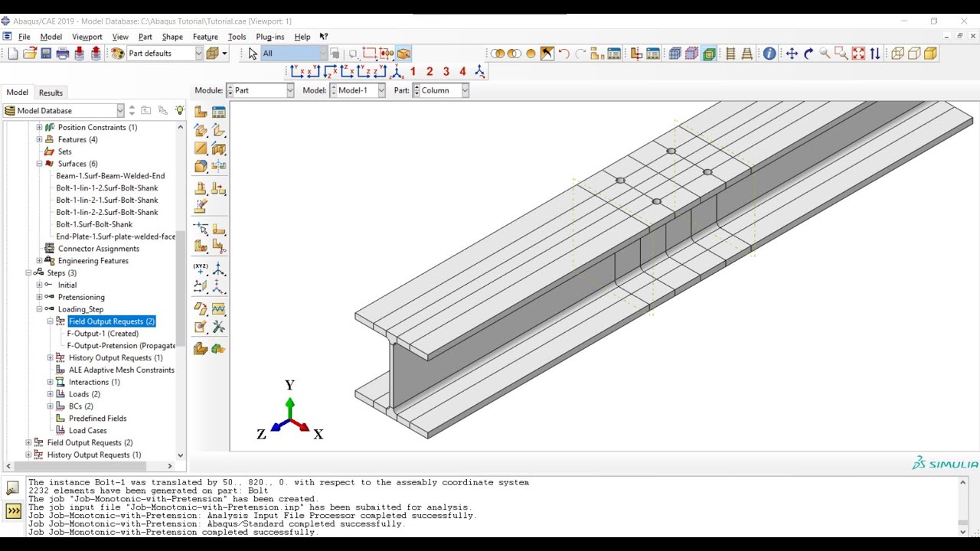The width and height of the screenshot is (980, 551).
Task: Click the Auto-Fit View icon
Action: pos(858,54)
